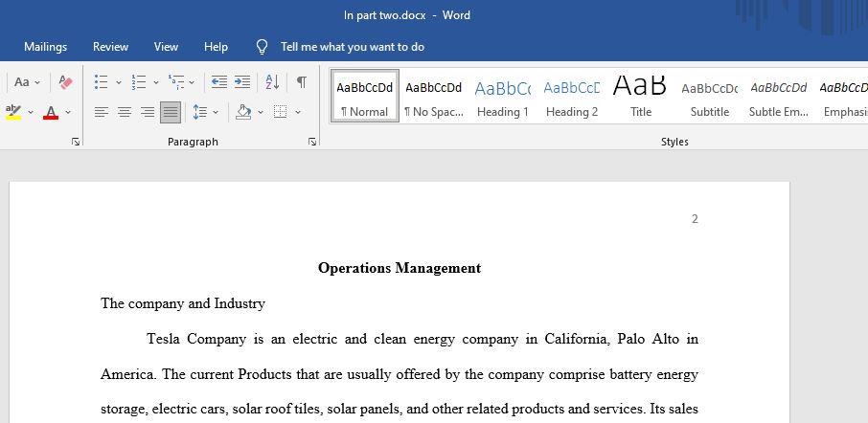Open Font dialog launcher at group corner
Image resolution: width=868 pixels, height=423 pixels.
click(x=76, y=142)
